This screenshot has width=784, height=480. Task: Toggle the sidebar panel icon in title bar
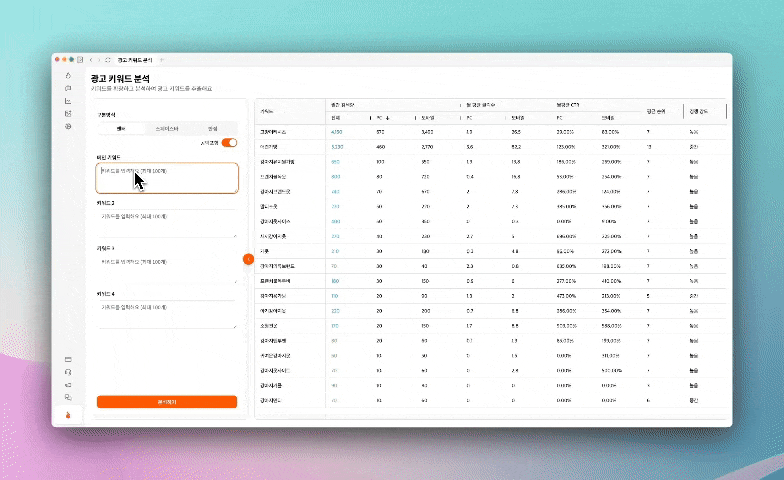click(80, 60)
